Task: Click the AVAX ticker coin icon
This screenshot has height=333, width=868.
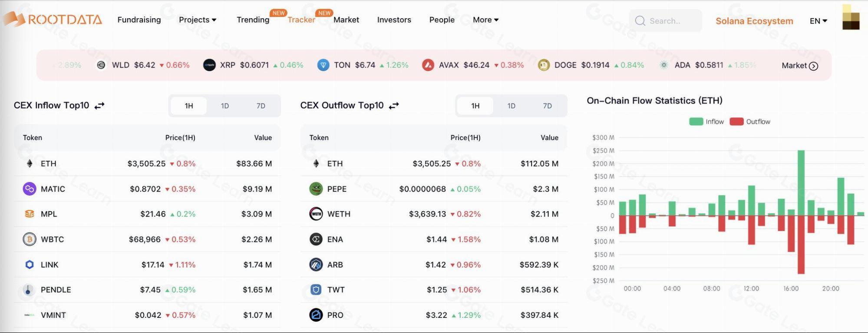Action: 428,65
